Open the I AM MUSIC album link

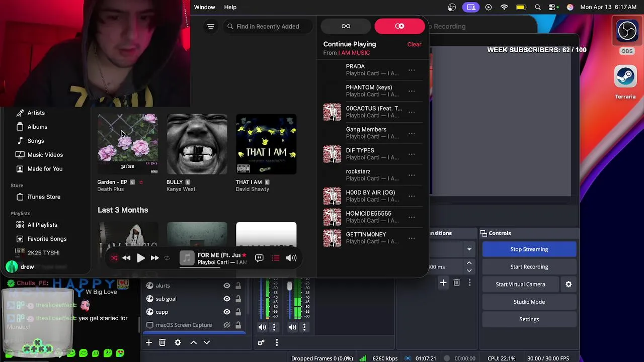point(354,53)
